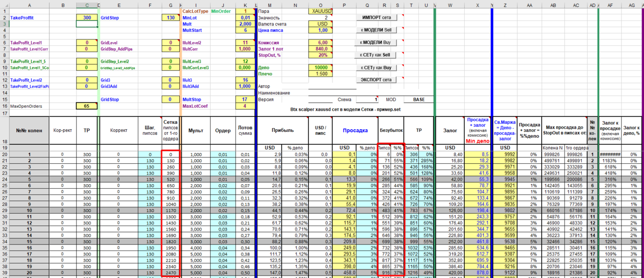Select the Mult3 value cell 16
Image resolution: width=644 pixels, height=278 pixels.
click(245, 80)
